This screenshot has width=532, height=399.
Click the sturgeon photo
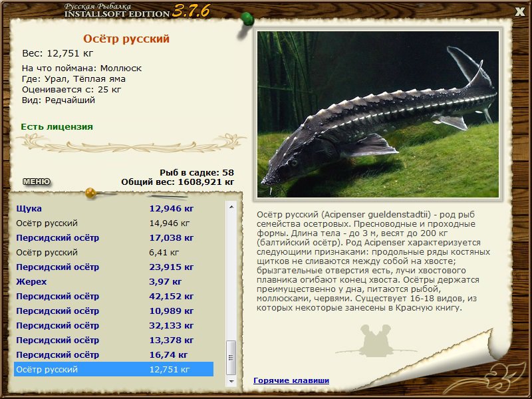pos(378,114)
